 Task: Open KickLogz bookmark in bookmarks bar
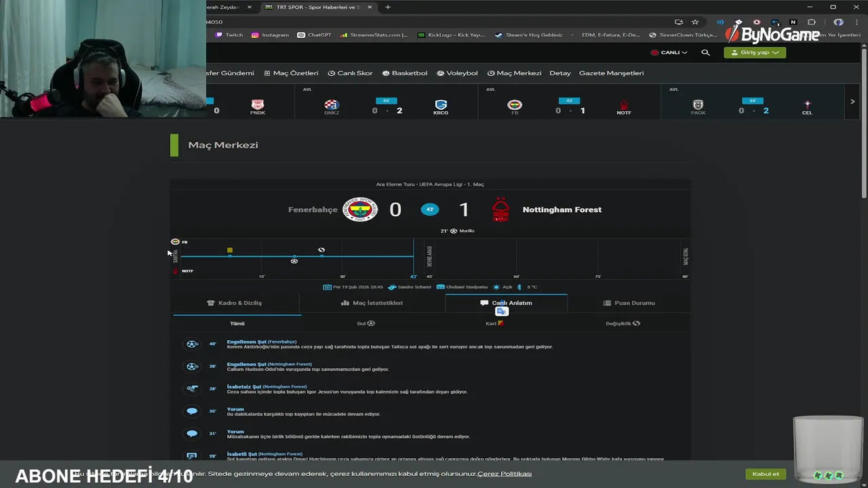(x=452, y=35)
